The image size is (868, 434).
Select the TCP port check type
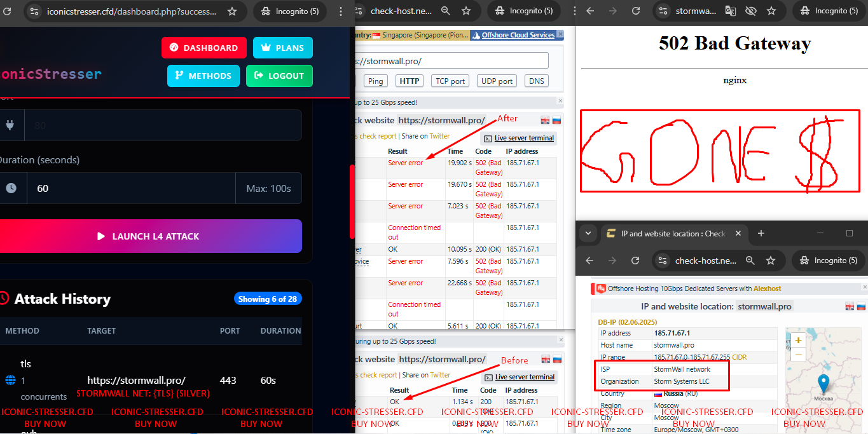[x=451, y=81]
